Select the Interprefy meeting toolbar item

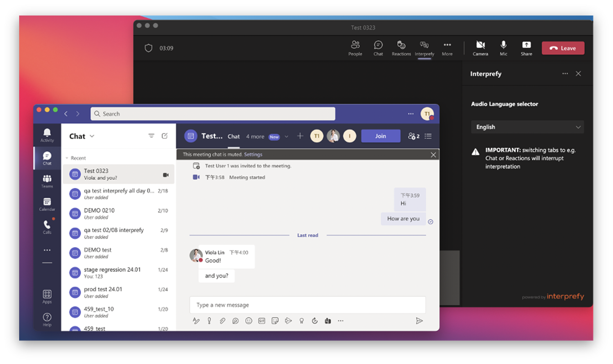pyautogui.click(x=424, y=48)
